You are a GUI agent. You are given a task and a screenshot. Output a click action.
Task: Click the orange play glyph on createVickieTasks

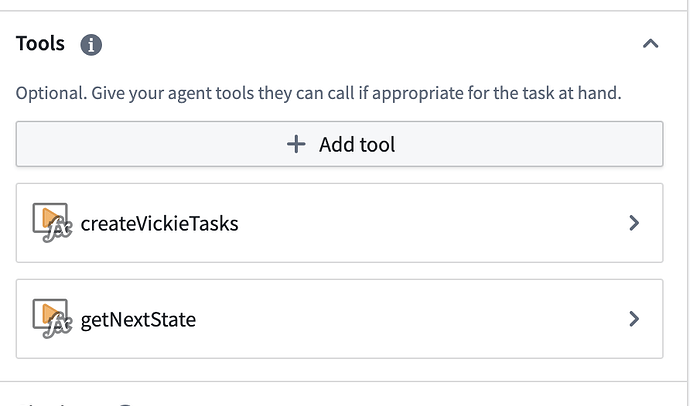pyautogui.click(x=51, y=218)
